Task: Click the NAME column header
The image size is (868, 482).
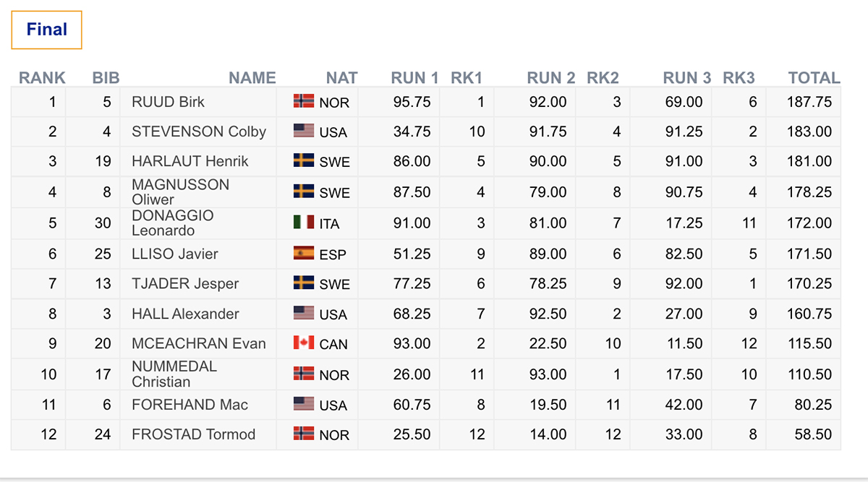Action: [x=252, y=78]
